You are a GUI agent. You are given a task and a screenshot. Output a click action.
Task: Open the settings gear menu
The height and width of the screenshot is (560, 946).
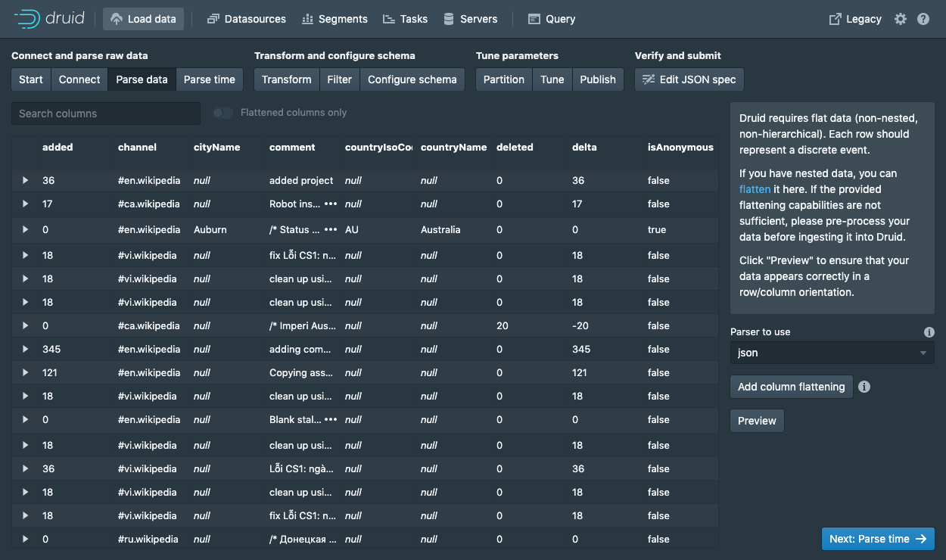tap(901, 19)
